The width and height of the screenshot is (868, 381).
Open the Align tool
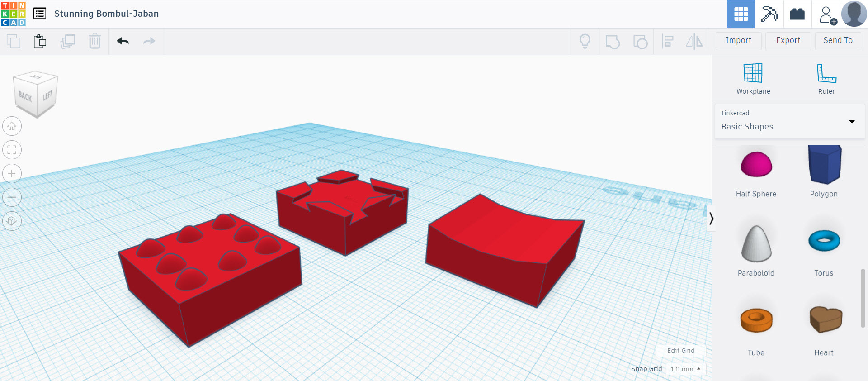(667, 42)
